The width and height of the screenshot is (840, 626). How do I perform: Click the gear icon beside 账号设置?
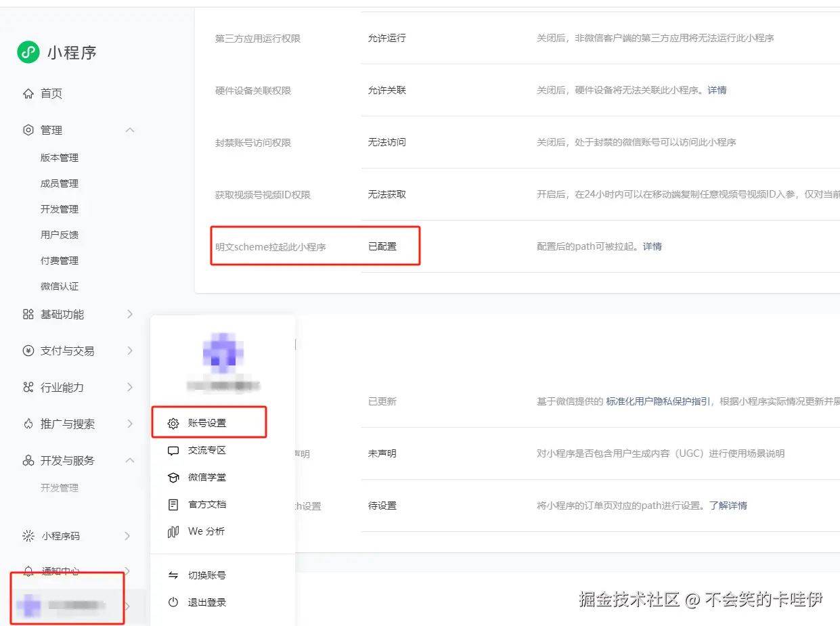point(173,423)
